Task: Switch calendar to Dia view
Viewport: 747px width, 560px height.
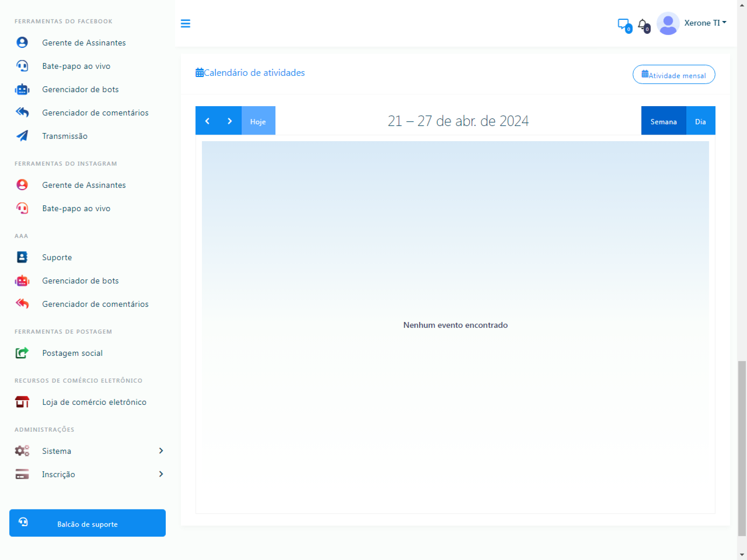Action: 700,121
